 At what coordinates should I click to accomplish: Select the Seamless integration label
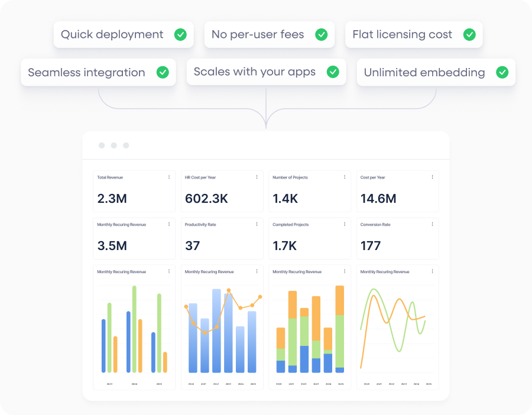86,73
